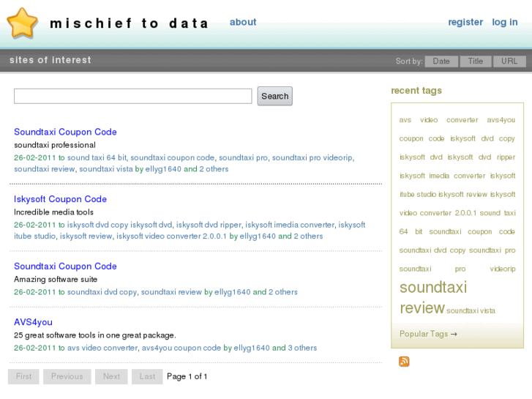
Task: Click the 'recent tags' heading
Action: [x=416, y=91]
